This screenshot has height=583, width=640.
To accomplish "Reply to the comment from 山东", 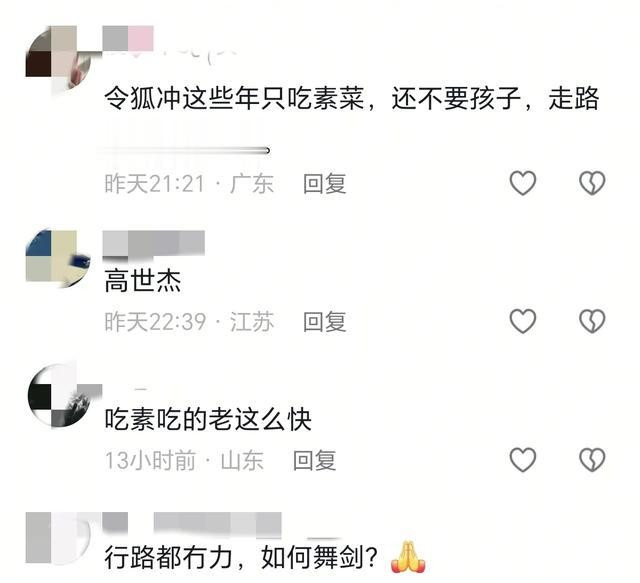I will tap(314, 460).
